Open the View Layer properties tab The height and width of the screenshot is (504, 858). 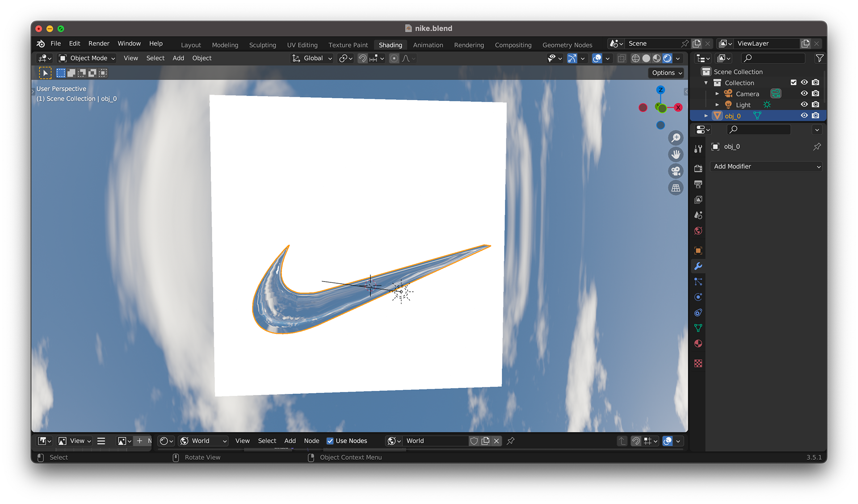pyautogui.click(x=698, y=200)
